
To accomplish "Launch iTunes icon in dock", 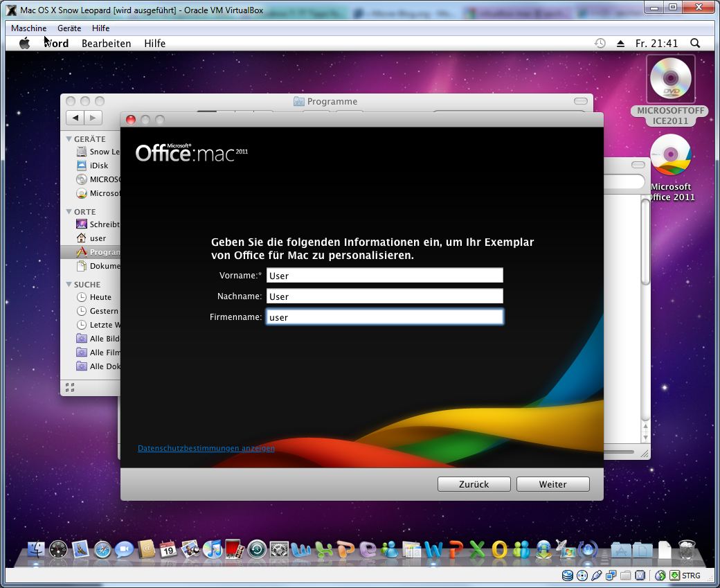I will [212, 549].
